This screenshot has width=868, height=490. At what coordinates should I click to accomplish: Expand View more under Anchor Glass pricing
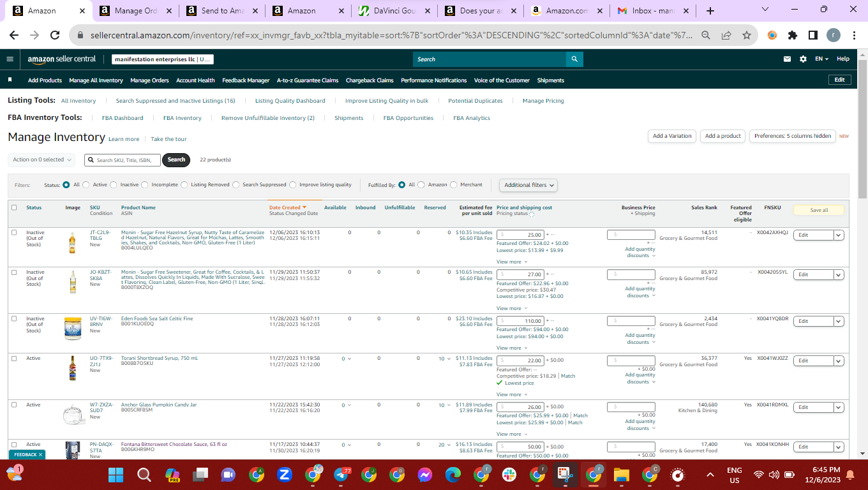[x=512, y=434]
